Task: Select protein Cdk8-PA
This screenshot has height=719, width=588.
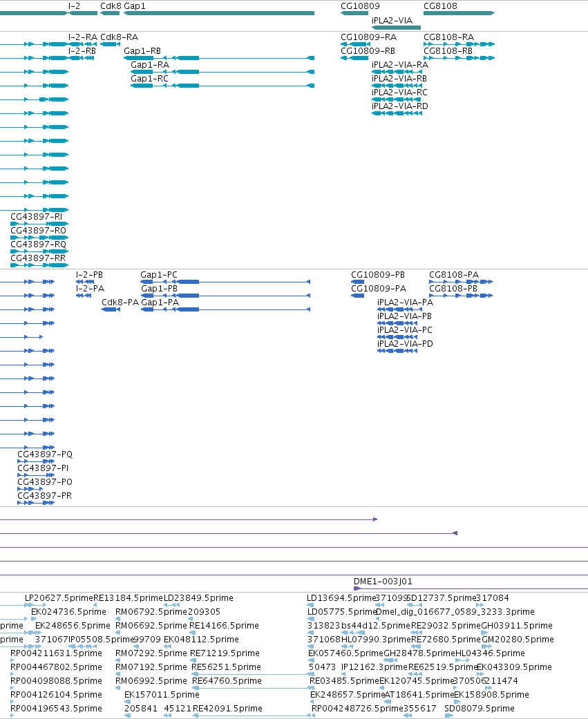Action: (x=111, y=309)
